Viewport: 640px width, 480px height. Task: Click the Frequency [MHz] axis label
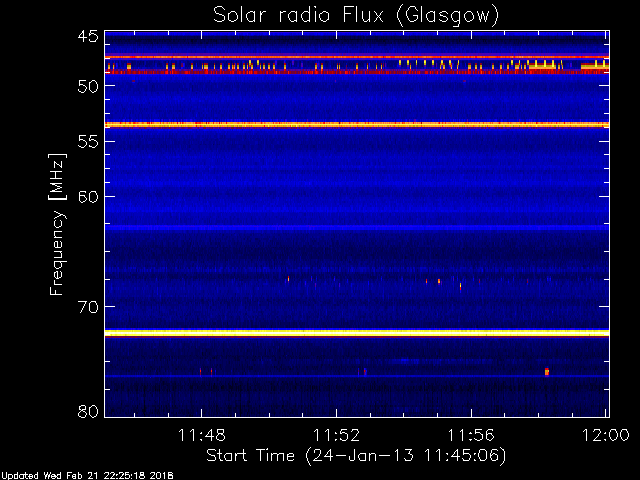(57, 224)
